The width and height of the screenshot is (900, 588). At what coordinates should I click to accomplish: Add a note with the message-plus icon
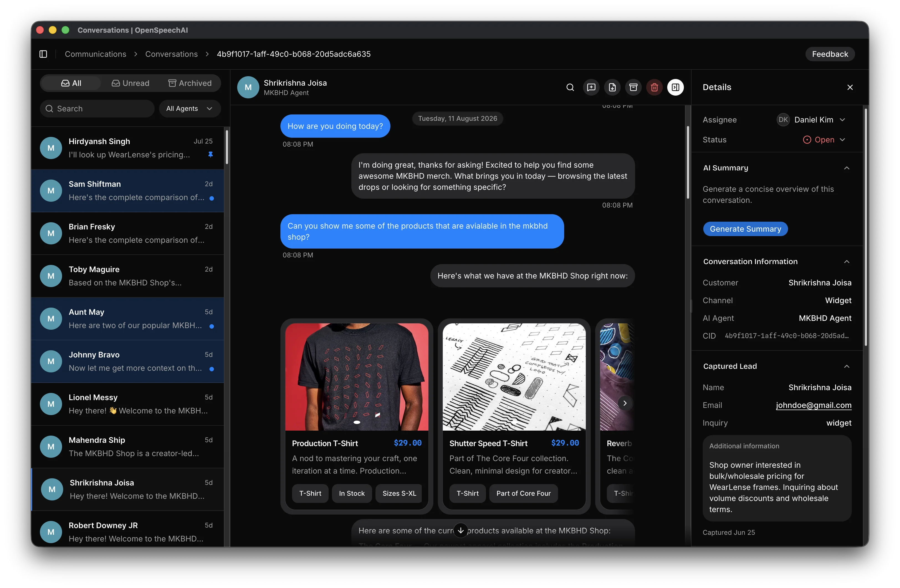[x=591, y=87]
